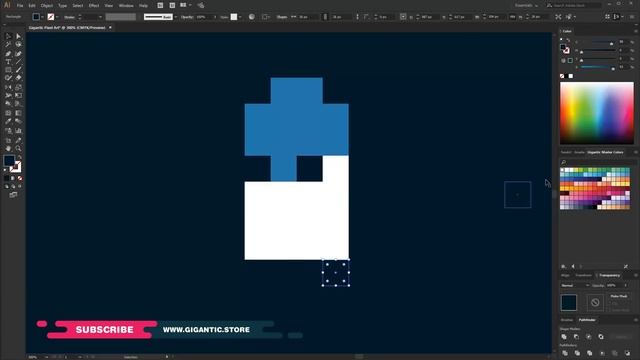Click the Minus Front shape mode icon

(576, 337)
